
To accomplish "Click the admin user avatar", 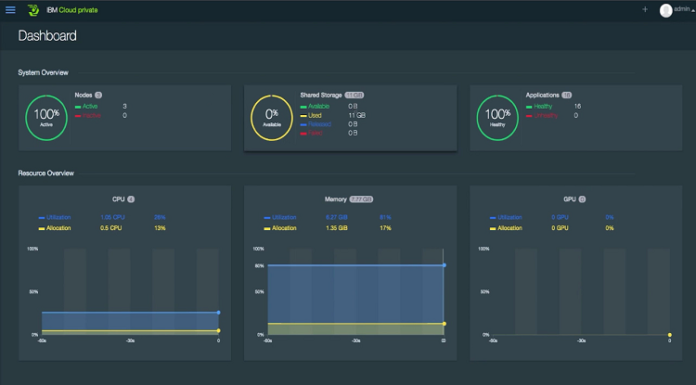I will [x=665, y=11].
